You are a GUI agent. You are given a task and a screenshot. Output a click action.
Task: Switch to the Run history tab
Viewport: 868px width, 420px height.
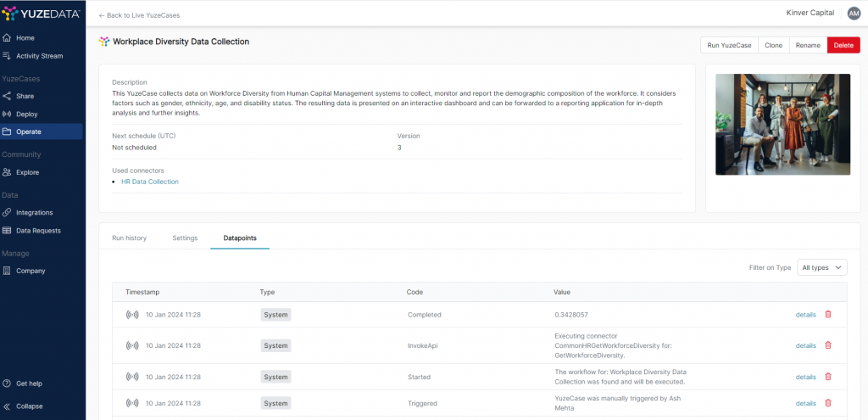[129, 238]
